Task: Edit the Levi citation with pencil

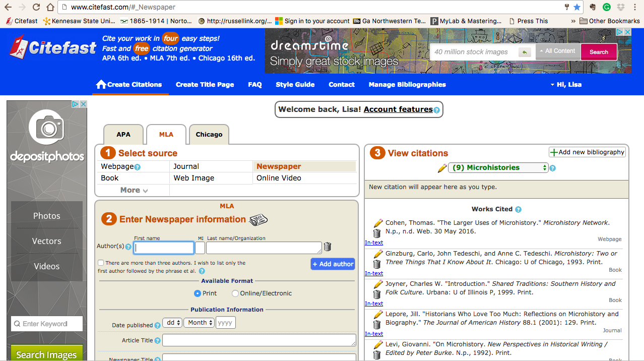Action: pyautogui.click(x=378, y=344)
